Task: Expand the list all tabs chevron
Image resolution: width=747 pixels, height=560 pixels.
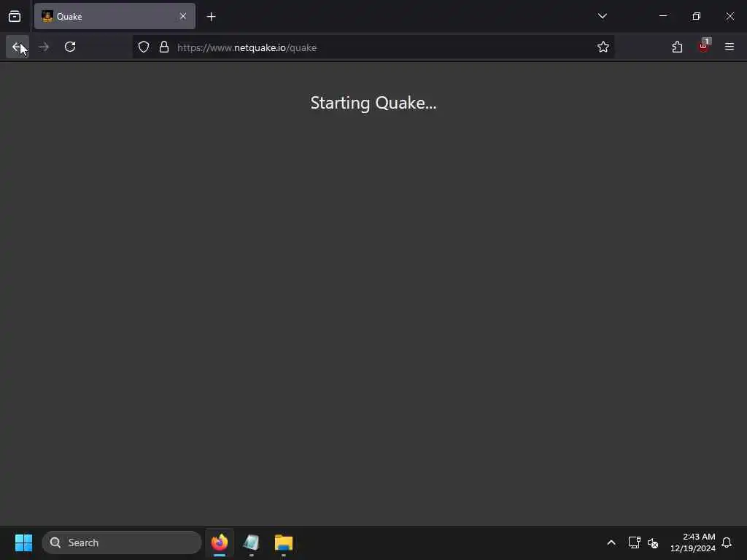Action: [x=602, y=16]
